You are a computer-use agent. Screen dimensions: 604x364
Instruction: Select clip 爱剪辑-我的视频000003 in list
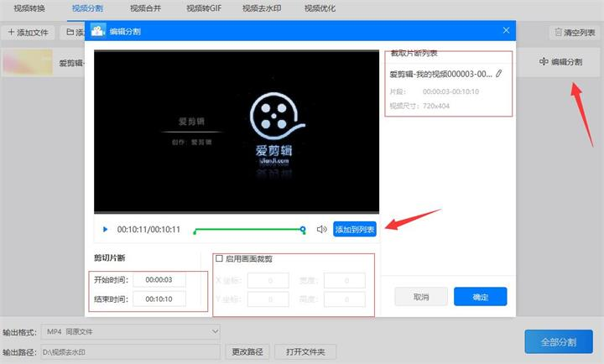point(440,74)
